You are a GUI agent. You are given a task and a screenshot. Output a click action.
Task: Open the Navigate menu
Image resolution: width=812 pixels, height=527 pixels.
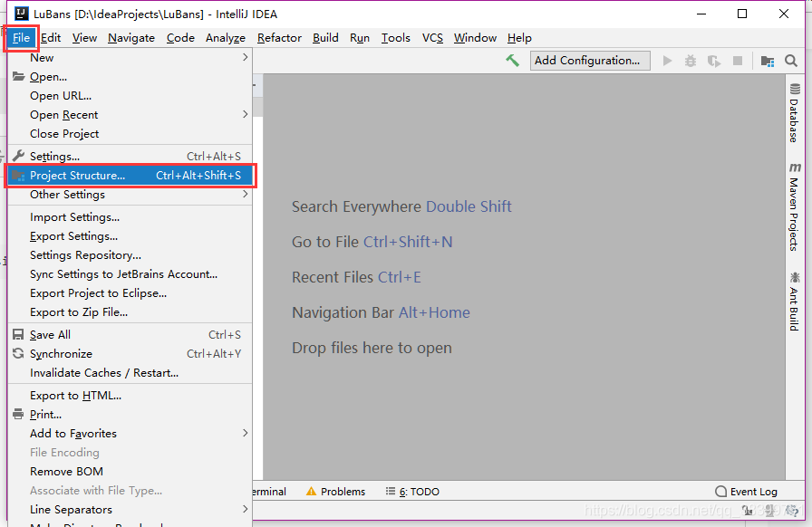pyautogui.click(x=131, y=38)
